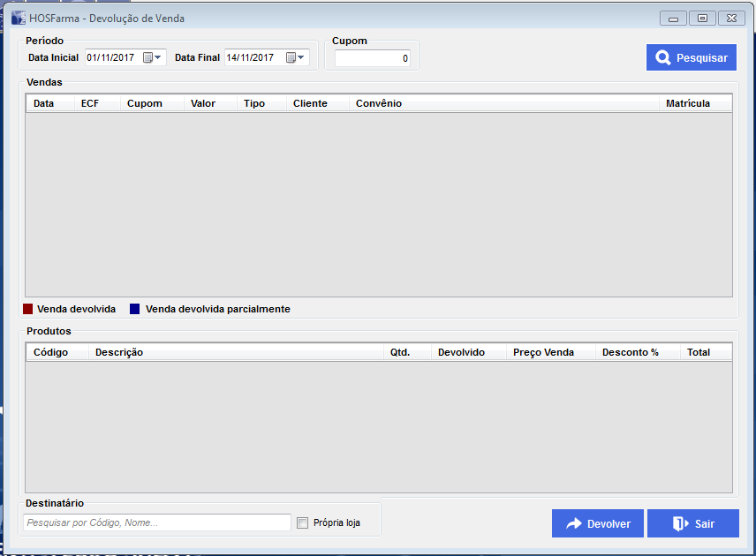Viewport: 756px width, 556px height.
Task: Focus the Destinatário search field
Action: pyautogui.click(x=157, y=522)
